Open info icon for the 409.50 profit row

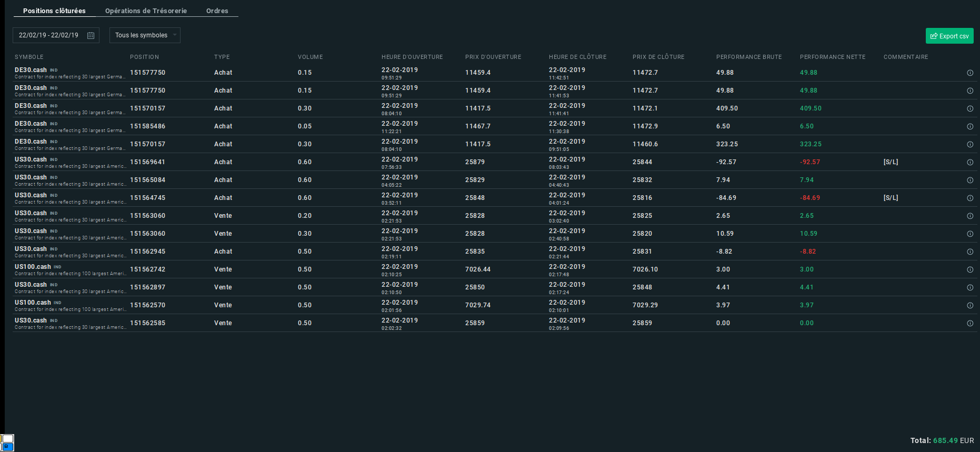[970, 108]
